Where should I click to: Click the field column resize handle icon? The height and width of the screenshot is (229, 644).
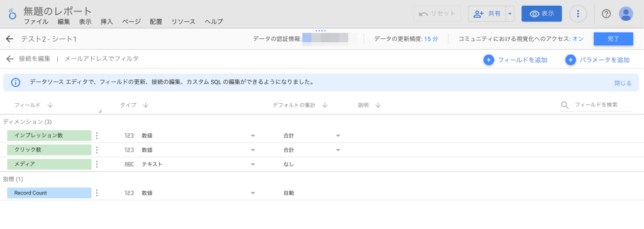click(x=100, y=111)
